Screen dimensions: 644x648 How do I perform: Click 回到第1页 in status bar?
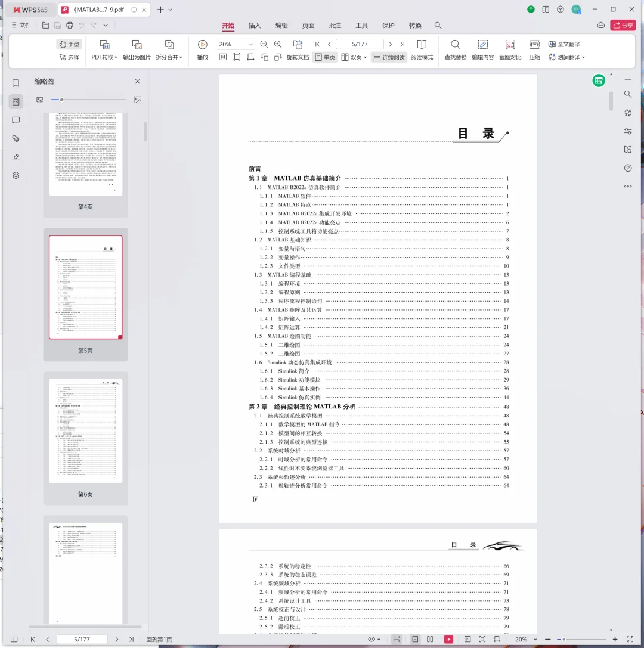tap(159, 639)
